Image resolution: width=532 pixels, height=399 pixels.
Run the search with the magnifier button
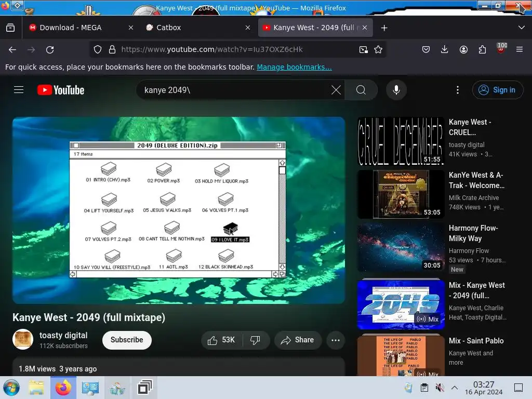(361, 90)
